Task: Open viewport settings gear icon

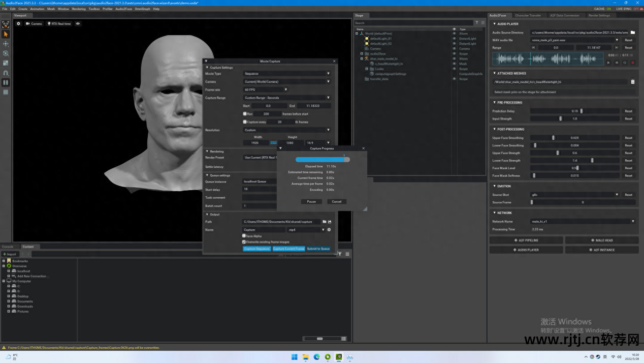Action: (19, 24)
